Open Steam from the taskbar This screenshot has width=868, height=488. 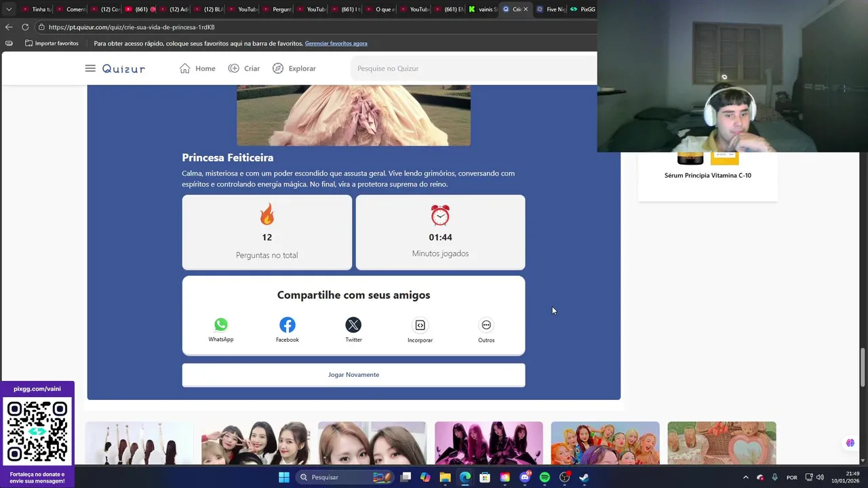point(584,477)
